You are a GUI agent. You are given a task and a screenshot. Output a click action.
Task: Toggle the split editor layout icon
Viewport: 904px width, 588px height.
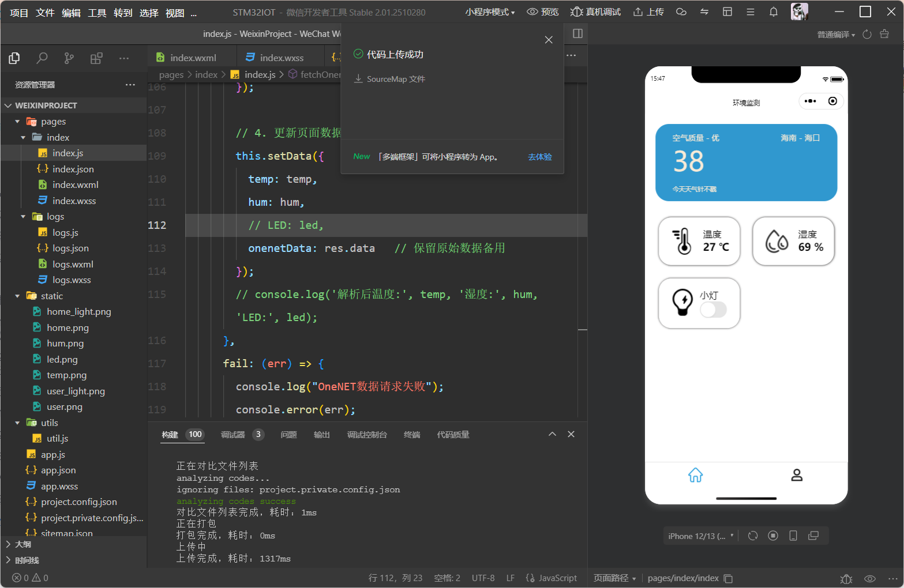point(577,33)
